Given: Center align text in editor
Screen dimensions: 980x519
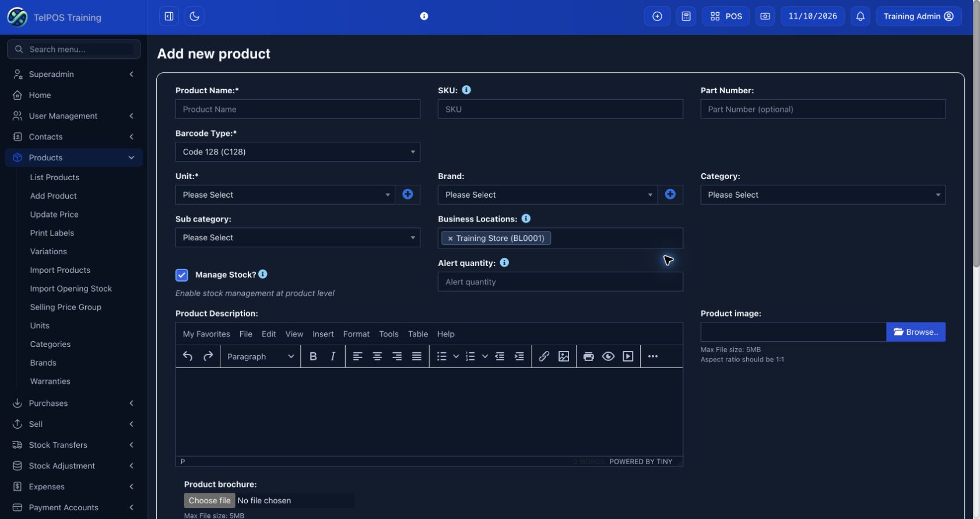Looking at the screenshot, I should [377, 356].
